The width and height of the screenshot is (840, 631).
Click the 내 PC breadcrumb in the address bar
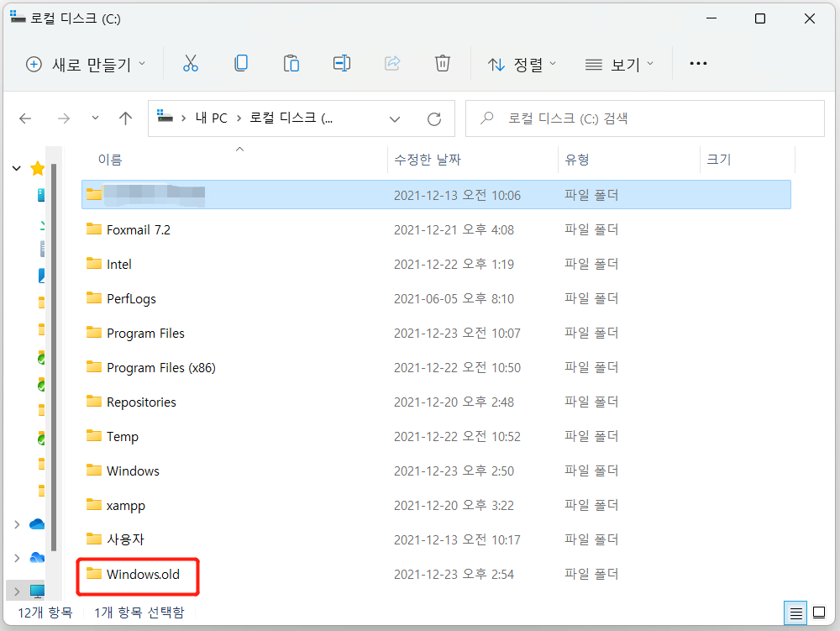pos(211,118)
